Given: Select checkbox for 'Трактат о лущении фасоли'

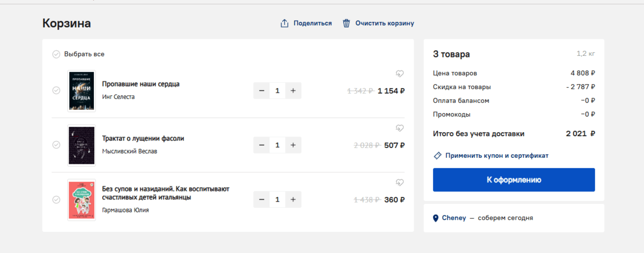Looking at the screenshot, I should coord(56,145).
